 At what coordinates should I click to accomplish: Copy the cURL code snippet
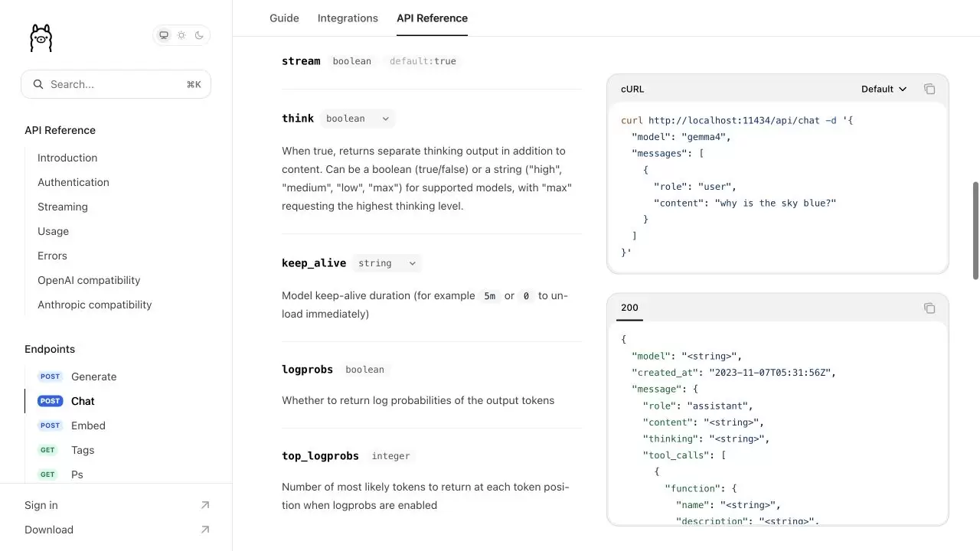pyautogui.click(x=929, y=89)
